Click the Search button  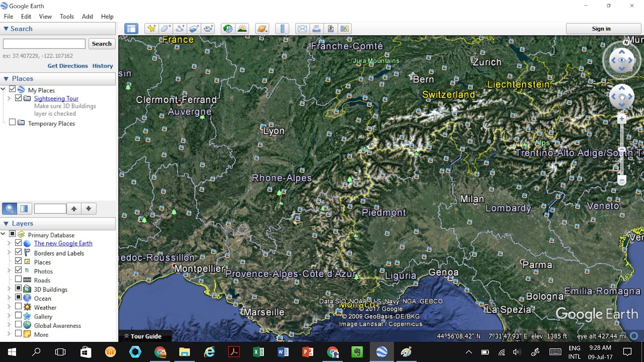pyautogui.click(x=101, y=43)
